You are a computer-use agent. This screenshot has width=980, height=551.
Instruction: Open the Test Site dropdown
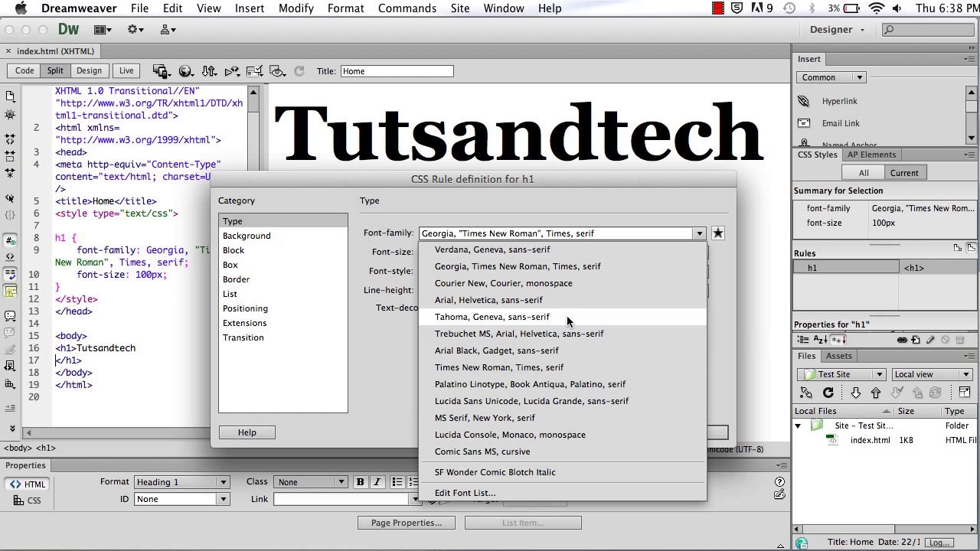point(841,374)
